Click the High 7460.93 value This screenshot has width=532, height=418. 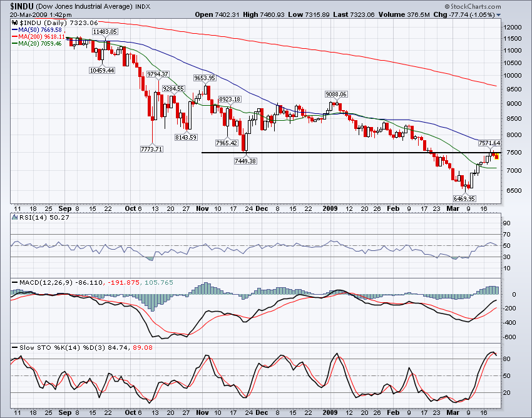263,14
